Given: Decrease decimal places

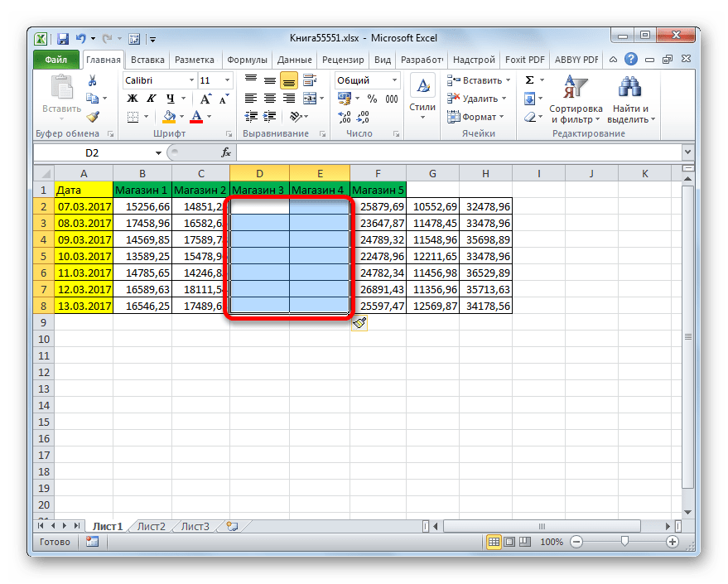Looking at the screenshot, I should pyautogui.click(x=363, y=117).
